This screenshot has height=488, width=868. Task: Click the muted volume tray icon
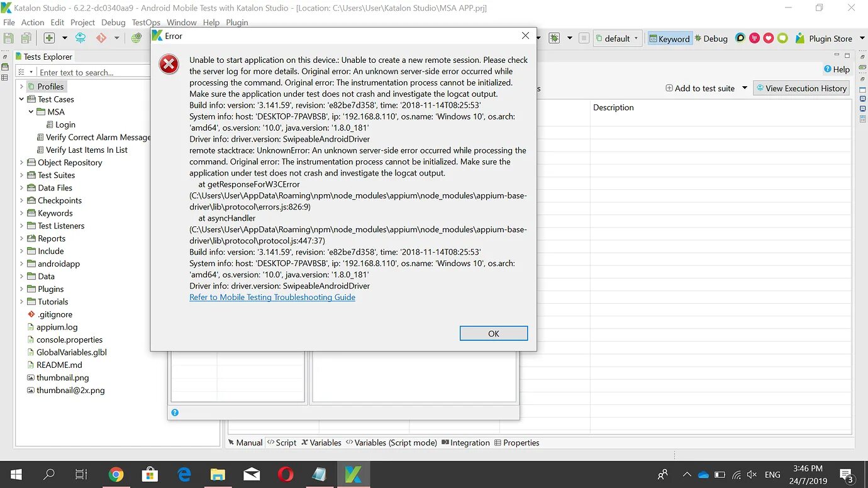(753, 475)
